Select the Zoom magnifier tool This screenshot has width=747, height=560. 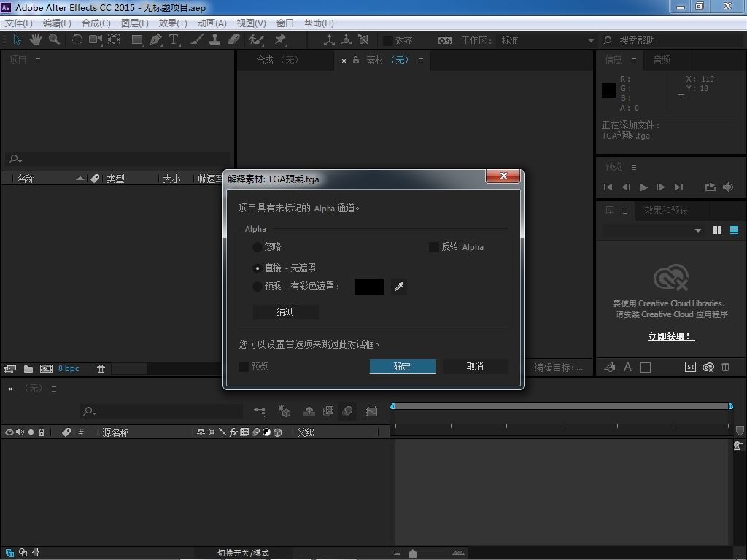tap(54, 39)
